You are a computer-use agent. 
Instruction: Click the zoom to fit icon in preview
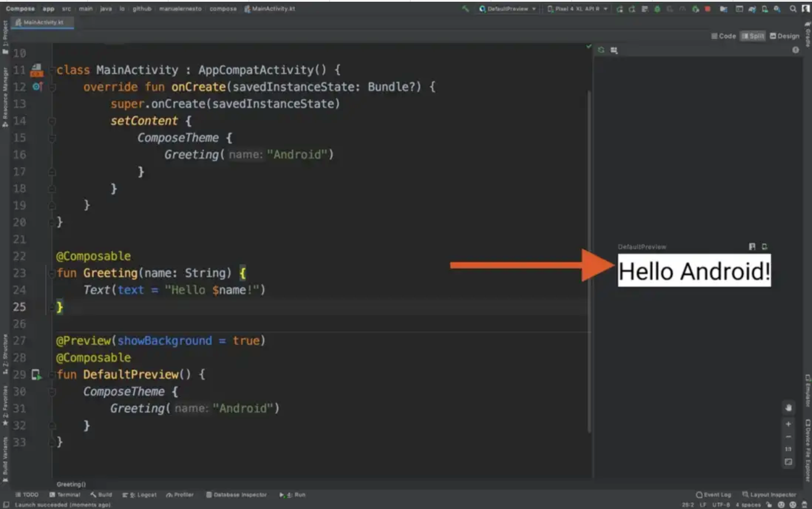pos(788,462)
